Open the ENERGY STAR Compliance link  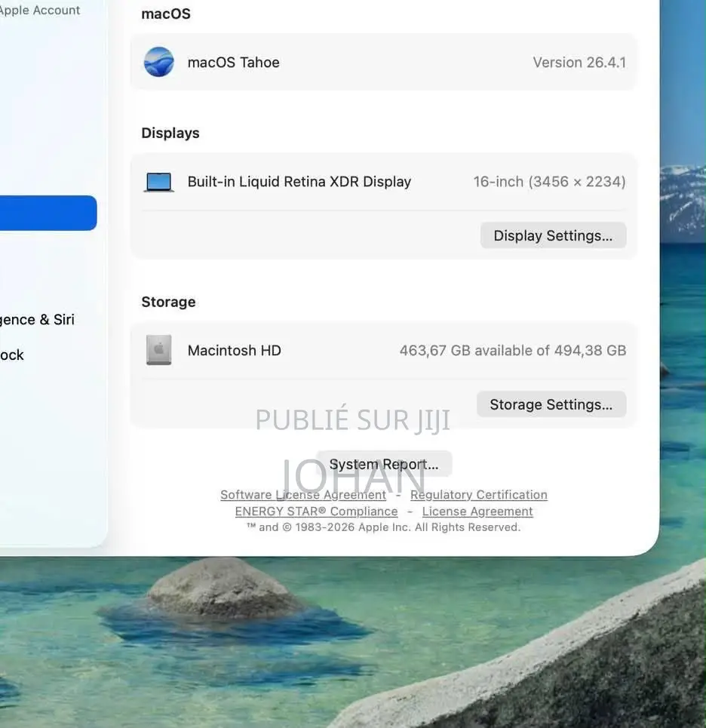[x=317, y=511]
